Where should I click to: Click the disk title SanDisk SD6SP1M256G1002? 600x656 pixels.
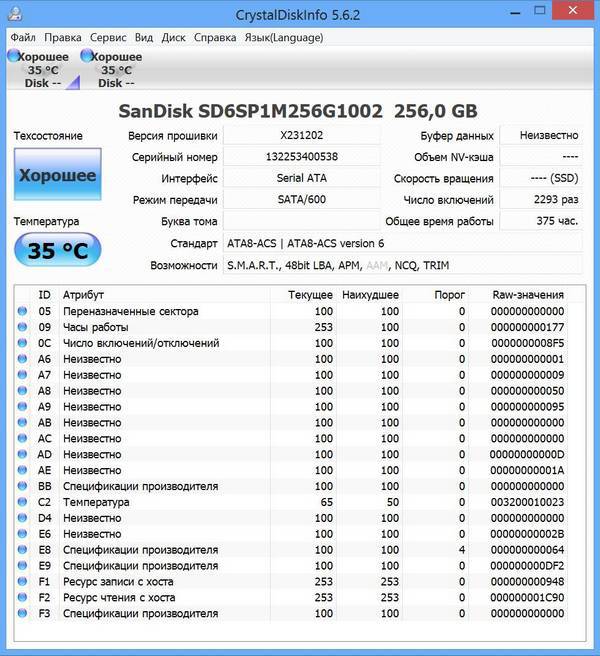(250, 111)
